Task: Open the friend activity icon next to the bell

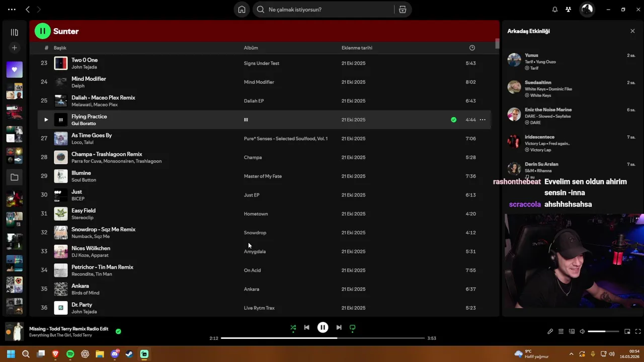Action: tap(569, 10)
